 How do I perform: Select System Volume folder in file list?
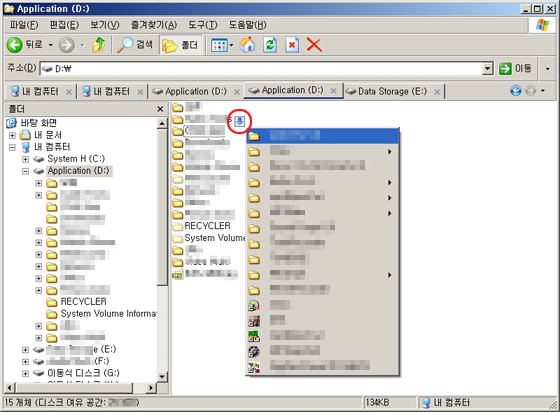pyautogui.click(x=215, y=238)
